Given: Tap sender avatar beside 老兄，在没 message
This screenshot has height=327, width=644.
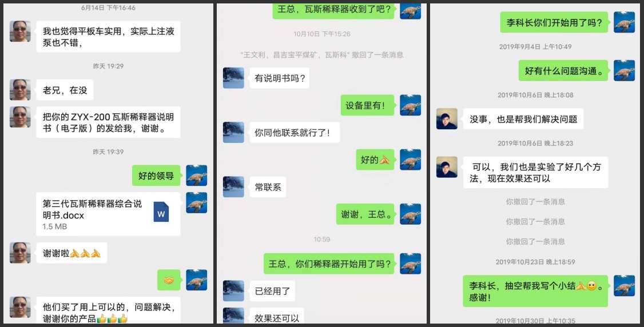Looking at the screenshot, I should (20, 90).
